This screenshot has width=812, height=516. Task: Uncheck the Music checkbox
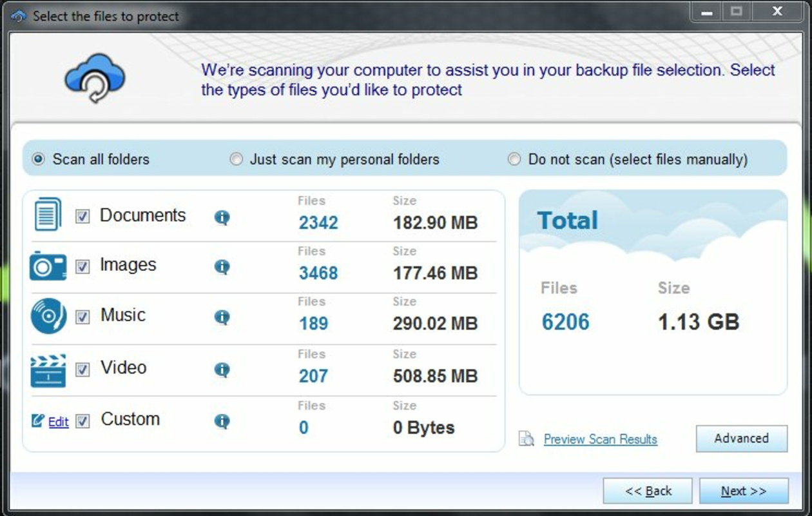point(82,317)
